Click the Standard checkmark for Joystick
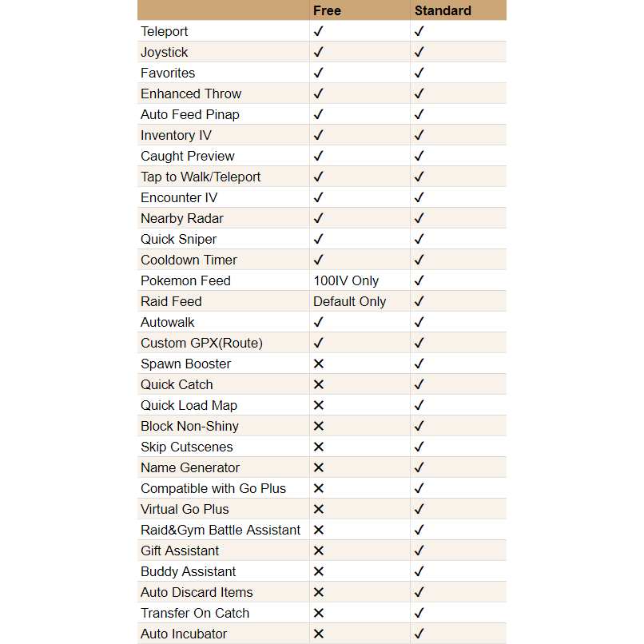The height and width of the screenshot is (644, 644). click(x=419, y=53)
